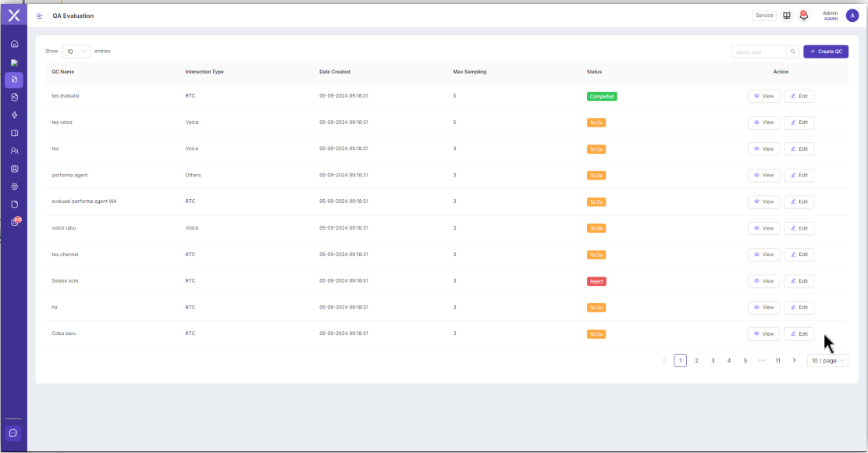The height and width of the screenshot is (453, 868).
Task: Go to pagination page 11
Action: (777, 361)
